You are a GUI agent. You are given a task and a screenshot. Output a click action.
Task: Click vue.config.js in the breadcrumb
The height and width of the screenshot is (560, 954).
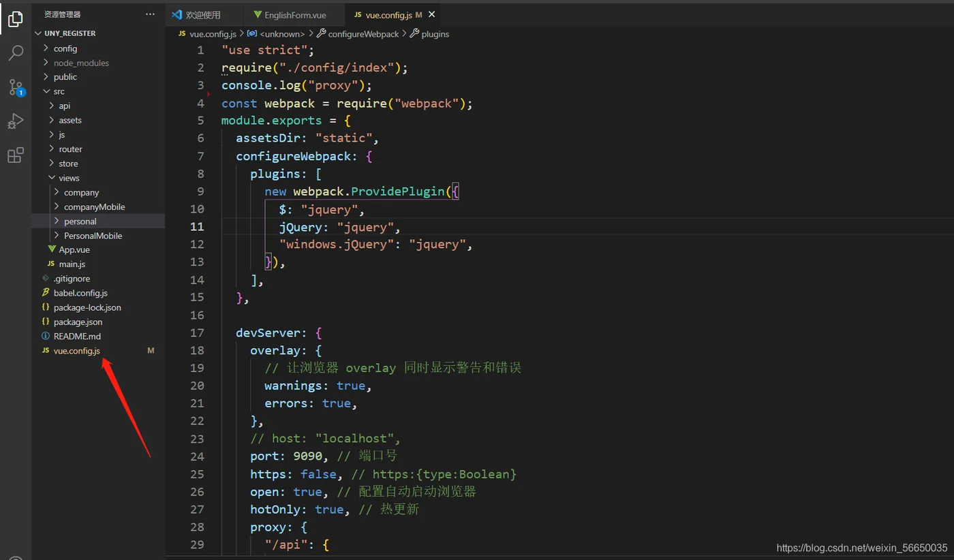pyautogui.click(x=213, y=34)
